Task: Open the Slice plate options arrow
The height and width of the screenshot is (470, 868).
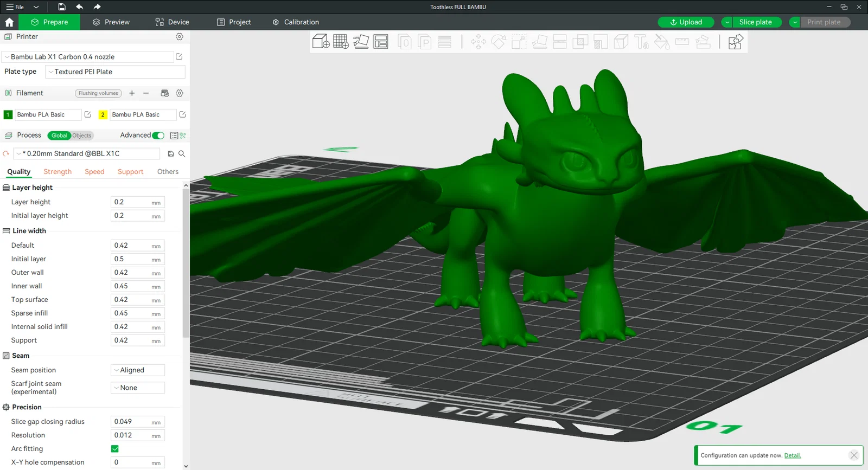Action: (727, 22)
